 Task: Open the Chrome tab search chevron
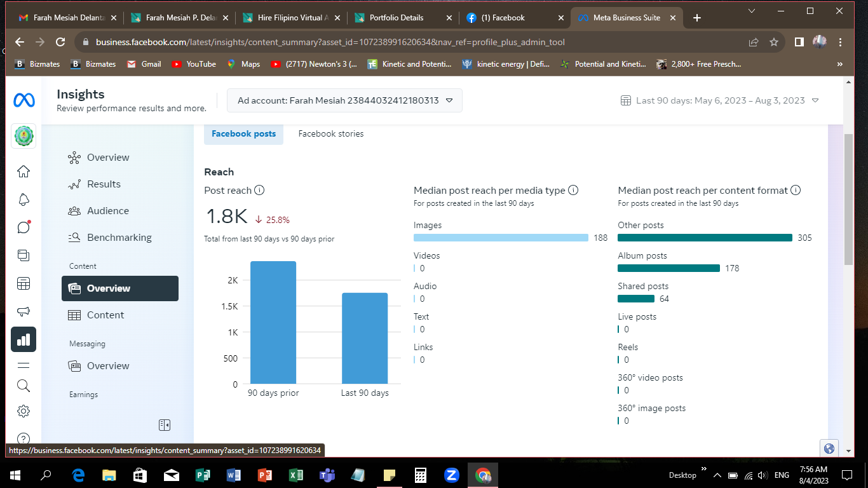752,11
